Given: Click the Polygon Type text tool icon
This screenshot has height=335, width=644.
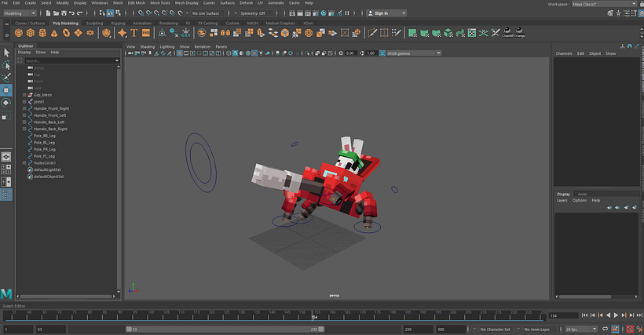Looking at the screenshot, I should coord(134,33).
